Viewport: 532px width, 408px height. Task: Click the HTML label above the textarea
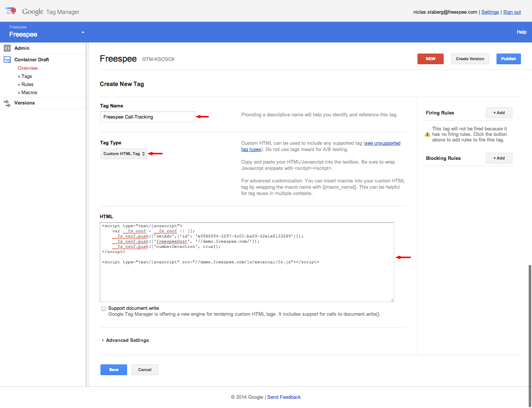pyautogui.click(x=106, y=217)
